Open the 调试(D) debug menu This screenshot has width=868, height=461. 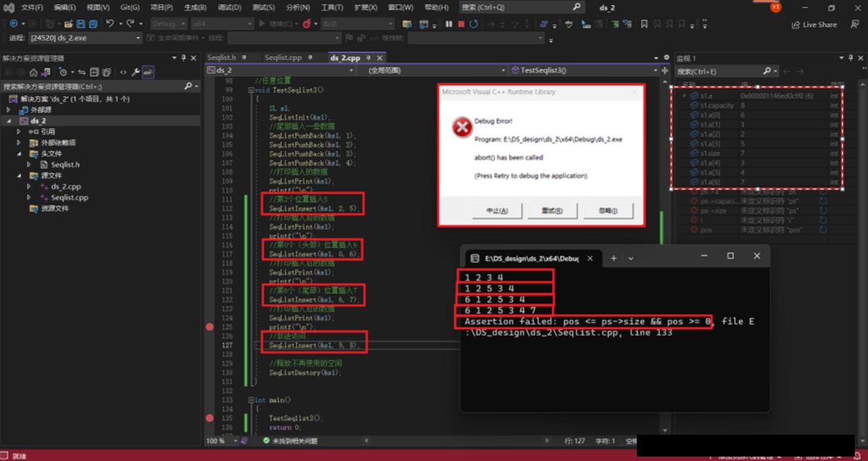(229, 8)
